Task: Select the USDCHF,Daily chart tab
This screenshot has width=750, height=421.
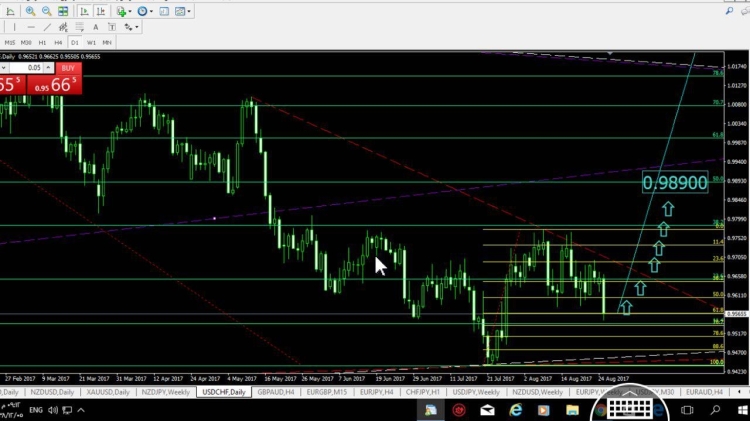Action: pyautogui.click(x=224, y=392)
